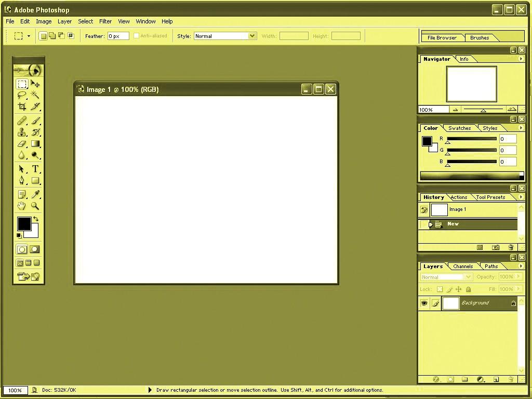The height and width of the screenshot is (399, 532).
Task: Select the Zoom tool
Action: 35,206
